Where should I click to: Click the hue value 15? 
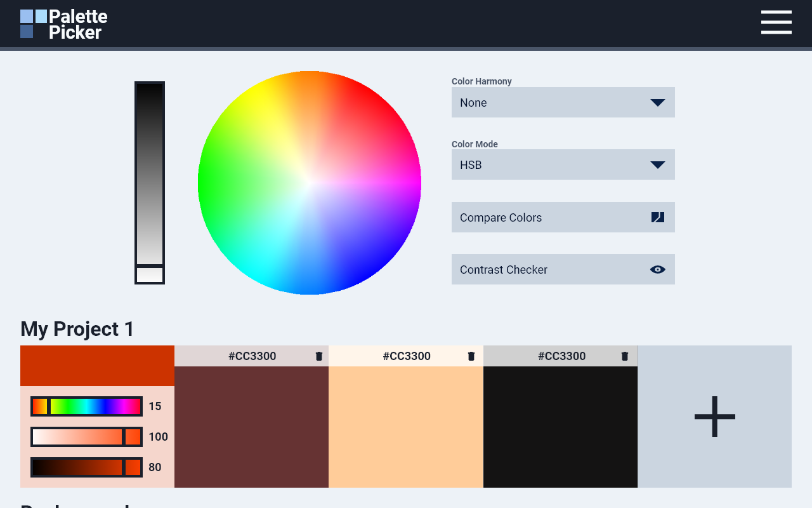click(155, 406)
